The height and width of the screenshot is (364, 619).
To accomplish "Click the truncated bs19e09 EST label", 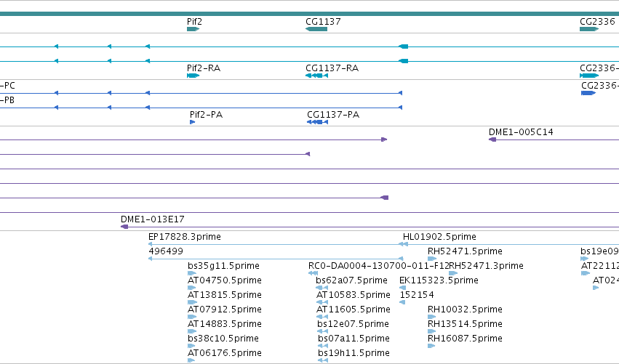I will [599, 251].
